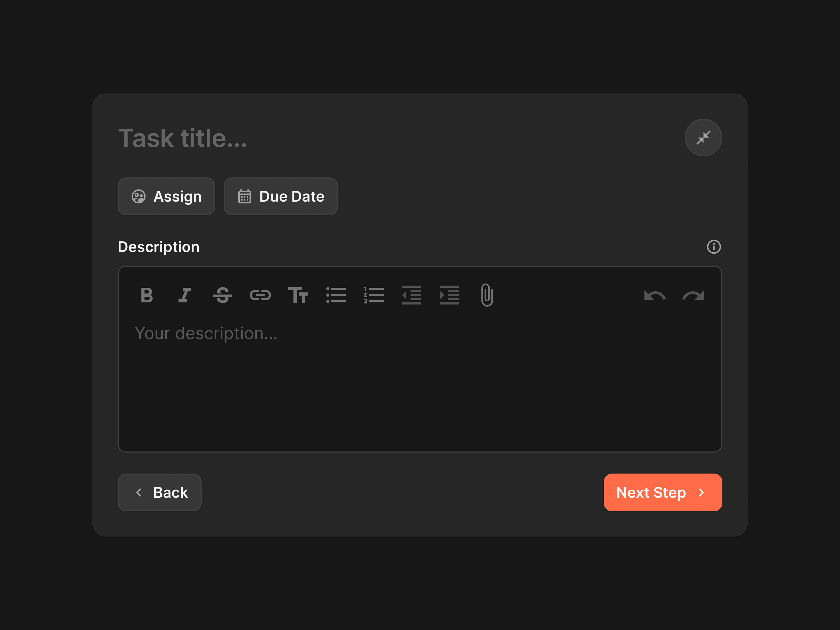Increase the indent level
This screenshot has width=840, height=630.
point(449,295)
